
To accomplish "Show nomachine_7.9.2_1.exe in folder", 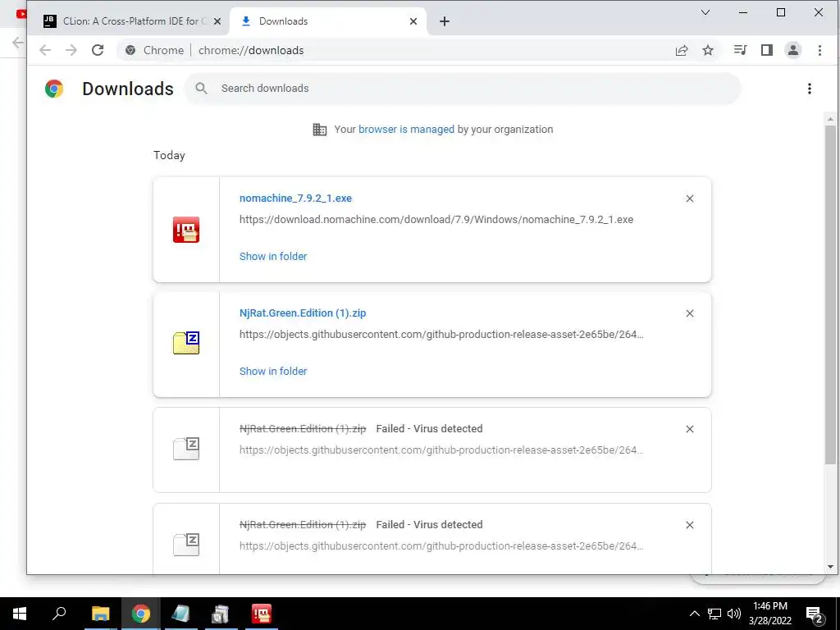I will (273, 257).
